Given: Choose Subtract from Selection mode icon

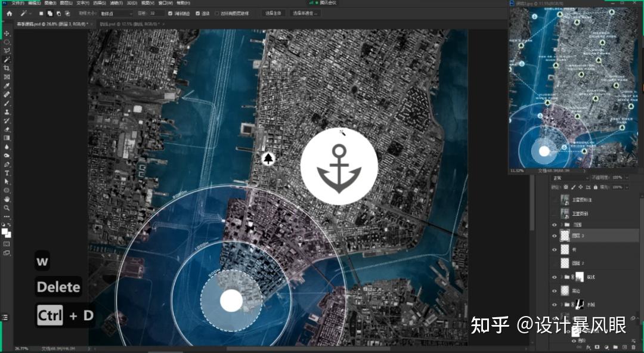Looking at the screenshot, I should point(58,14).
